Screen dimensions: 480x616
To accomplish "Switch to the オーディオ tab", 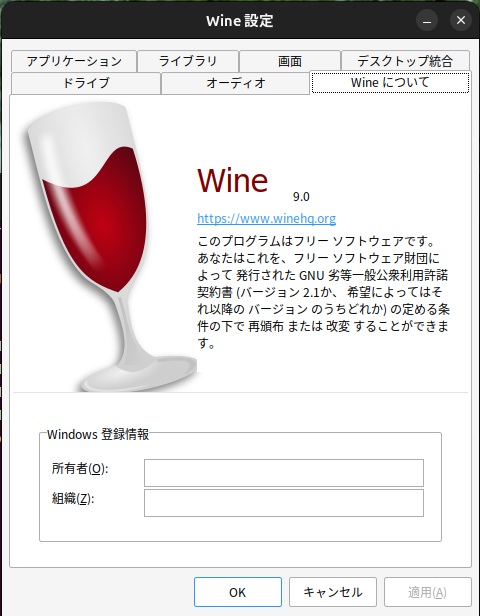I will click(x=236, y=83).
